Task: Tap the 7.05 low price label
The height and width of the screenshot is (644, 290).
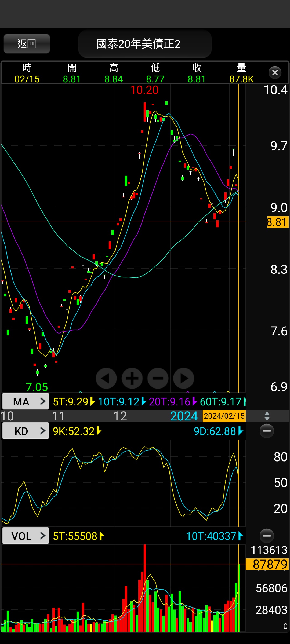Action: [37, 387]
